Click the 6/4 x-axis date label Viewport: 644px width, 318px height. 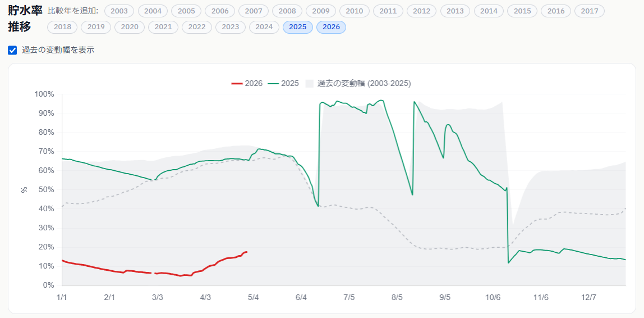(x=301, y=297)
